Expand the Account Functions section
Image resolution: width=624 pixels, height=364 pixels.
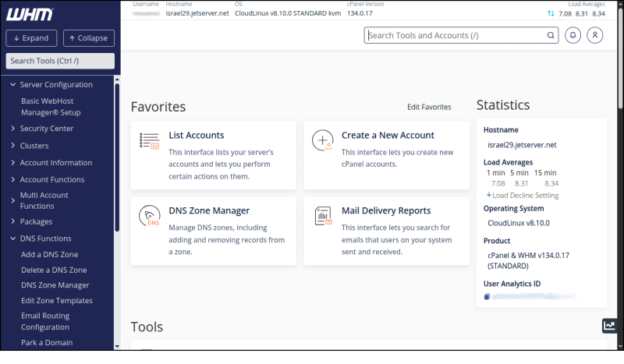(12, 179)
